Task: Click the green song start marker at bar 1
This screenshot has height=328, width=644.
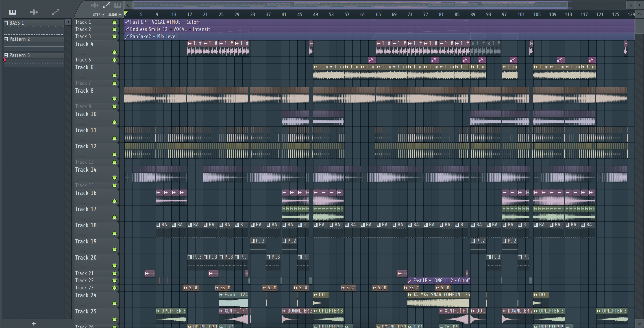Action: (x=126, y=13)
